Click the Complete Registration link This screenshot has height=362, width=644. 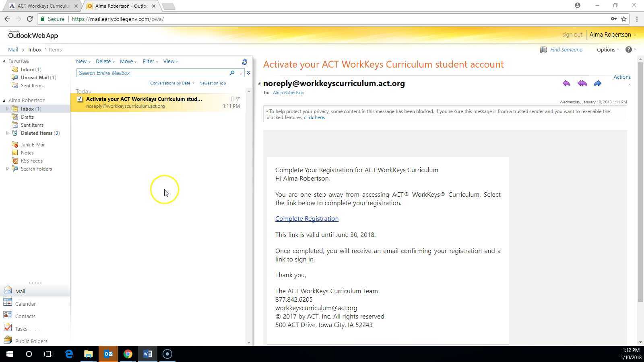pyautogui.click(x=307, y=219)
